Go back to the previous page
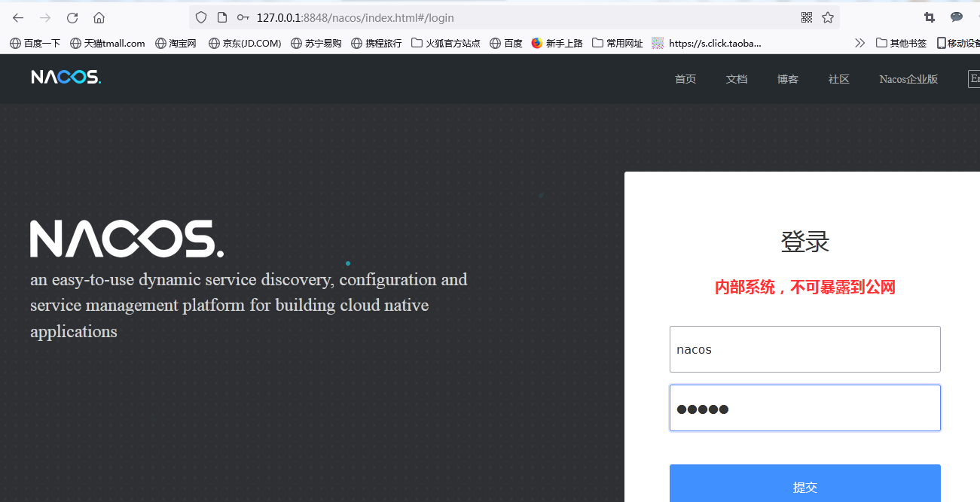980x502 pixels. pos(18,17)
